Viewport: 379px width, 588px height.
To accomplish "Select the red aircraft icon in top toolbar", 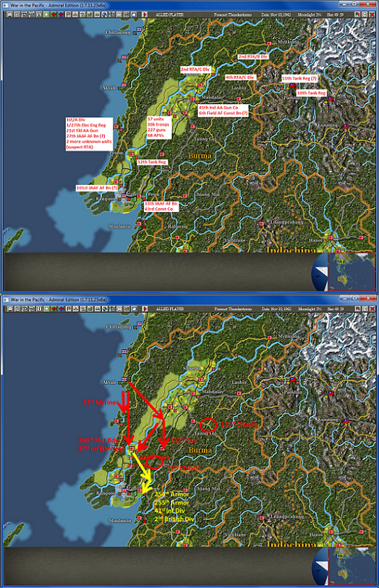I will pos(54,15).
